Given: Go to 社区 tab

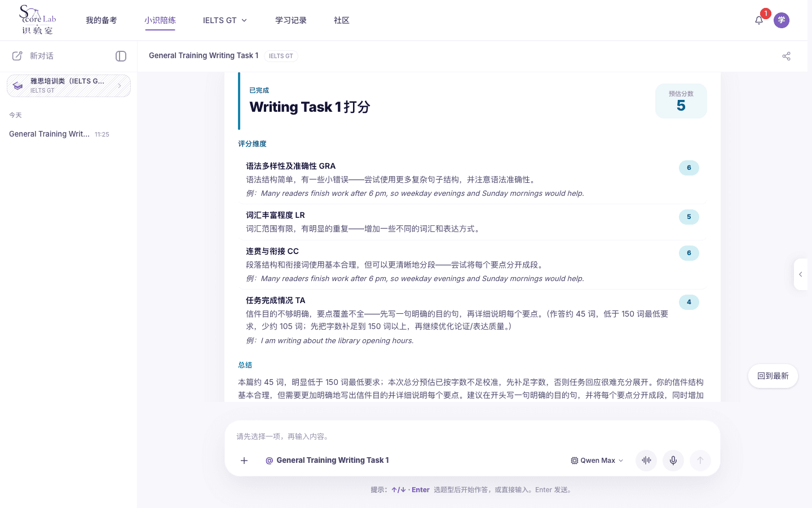Looking at the screenshot, I should (x=342, y=20).
